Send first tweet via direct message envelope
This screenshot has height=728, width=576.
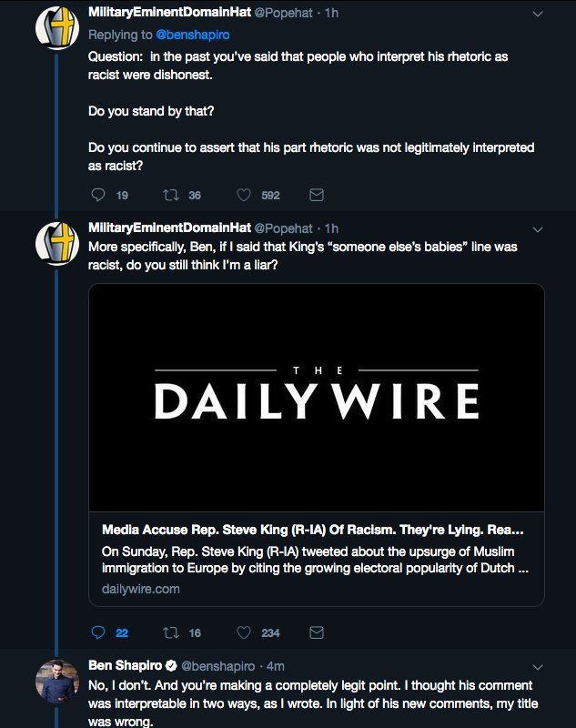[x=317, y=195]
